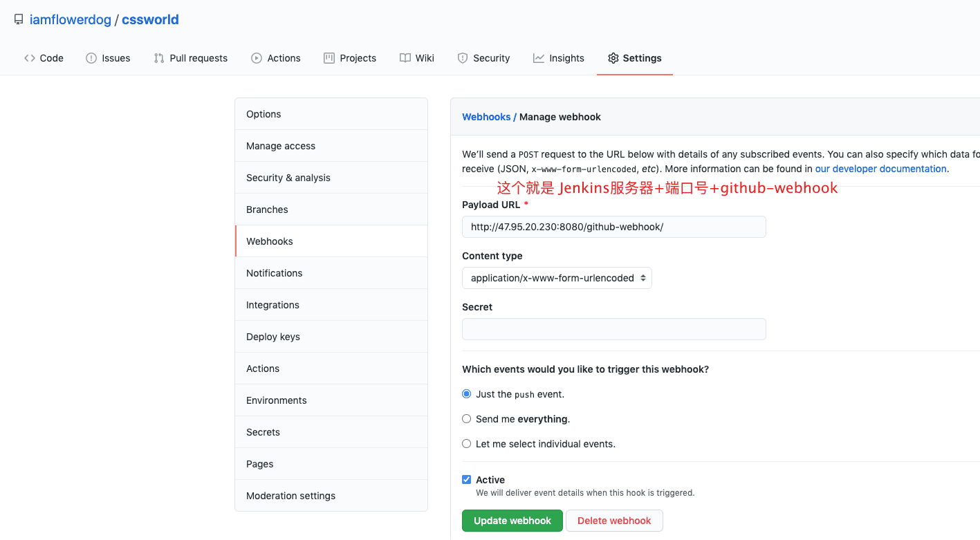Open Deploy keys settings
The height and width of the screenshot is (540, 980).
click(331, 337)
